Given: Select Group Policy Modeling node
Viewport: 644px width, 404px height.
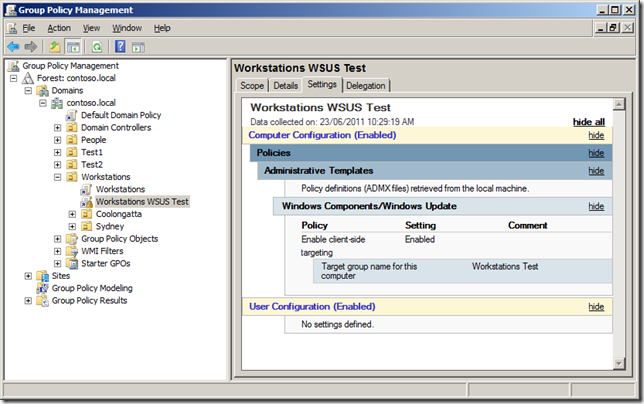Looking at the screenshot, I should click(93, 288).
